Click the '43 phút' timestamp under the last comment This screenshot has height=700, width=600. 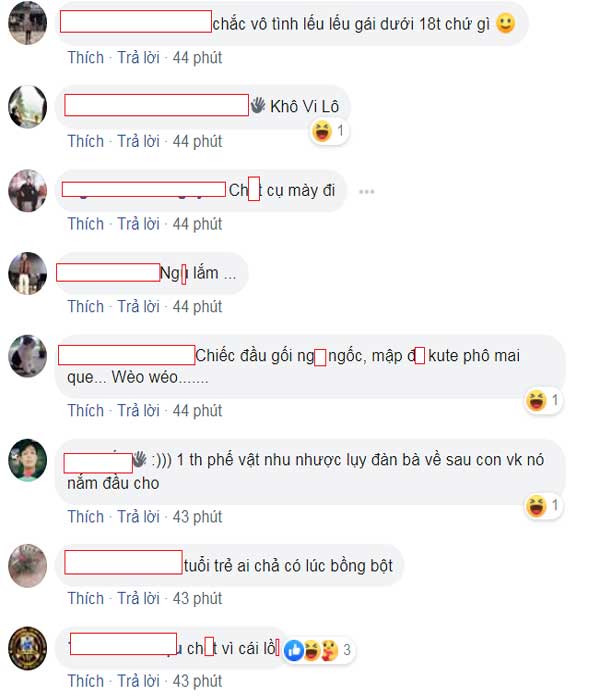coord(197,681)
